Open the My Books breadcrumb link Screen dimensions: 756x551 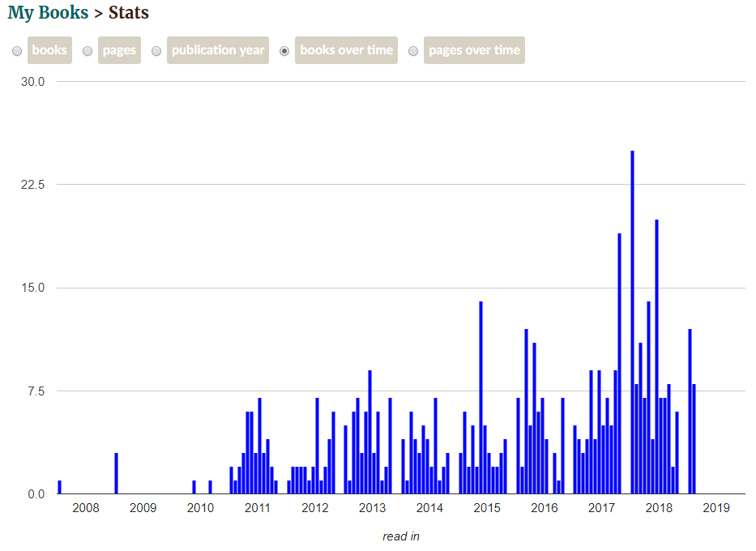(48, 12)
